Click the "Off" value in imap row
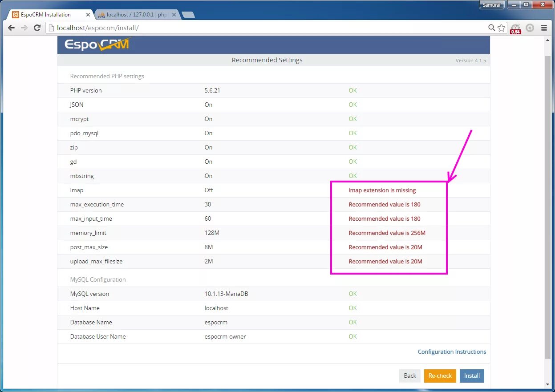Image resolution: width=555 pixels, height=392 pixels. tap(209, 190)
